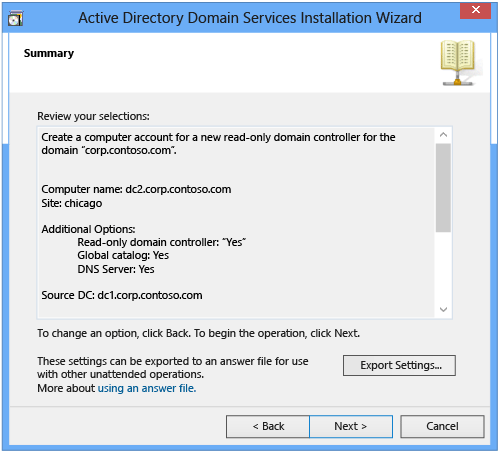Click the 'Create a computer account' description text
The image size is (498, 451).
(x=218, y=144)
